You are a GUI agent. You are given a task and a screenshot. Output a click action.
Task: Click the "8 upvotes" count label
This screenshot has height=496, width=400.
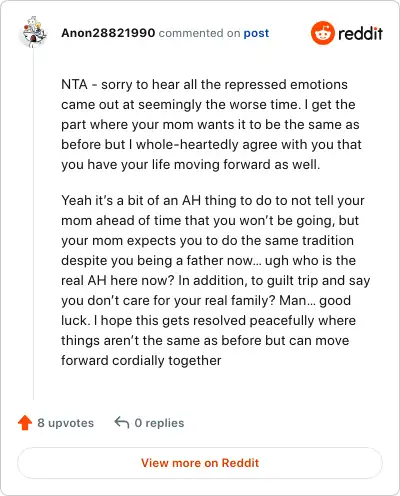(x=66, y=423)
